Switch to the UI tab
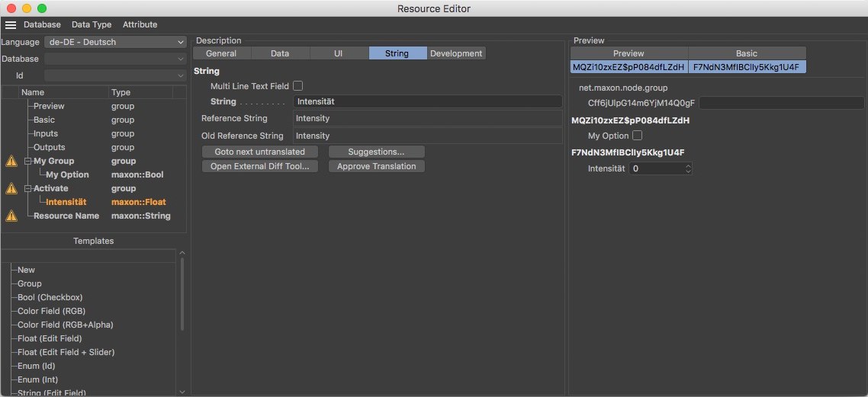Screen dimensions: 868x397 click(x=339, y=53)
